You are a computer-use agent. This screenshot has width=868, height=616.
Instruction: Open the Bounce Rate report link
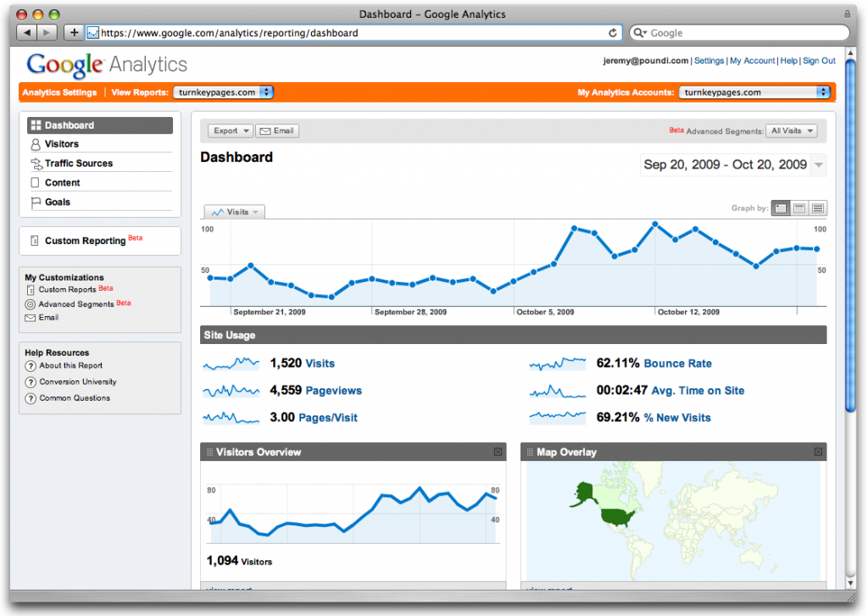677,363
